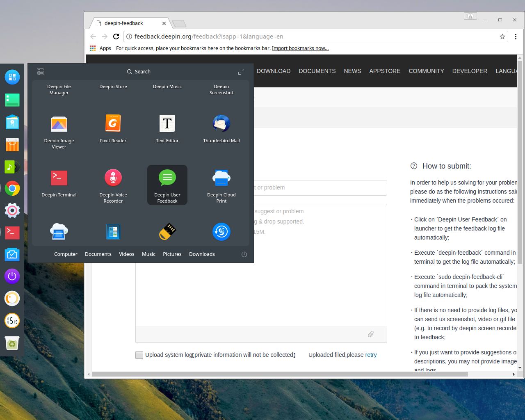Open Pictures folder from launcher bottom row

[x=172, y=254]
